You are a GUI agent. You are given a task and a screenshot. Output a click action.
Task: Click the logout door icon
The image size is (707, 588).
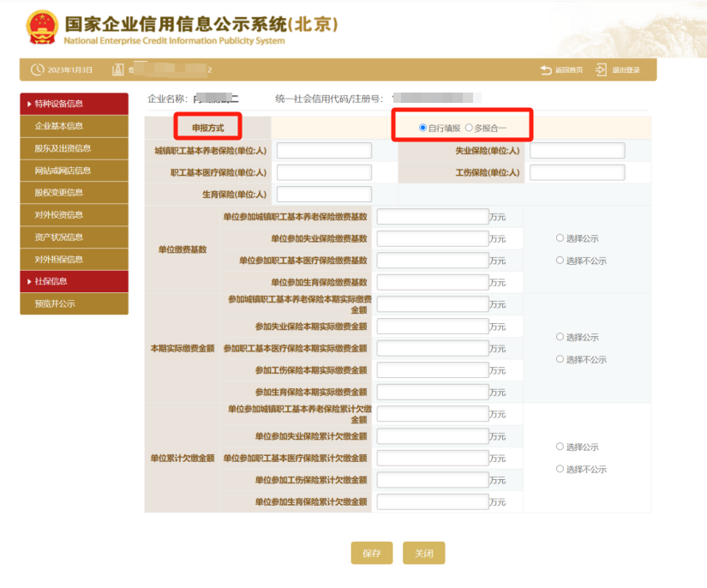(x=601, y=69)
